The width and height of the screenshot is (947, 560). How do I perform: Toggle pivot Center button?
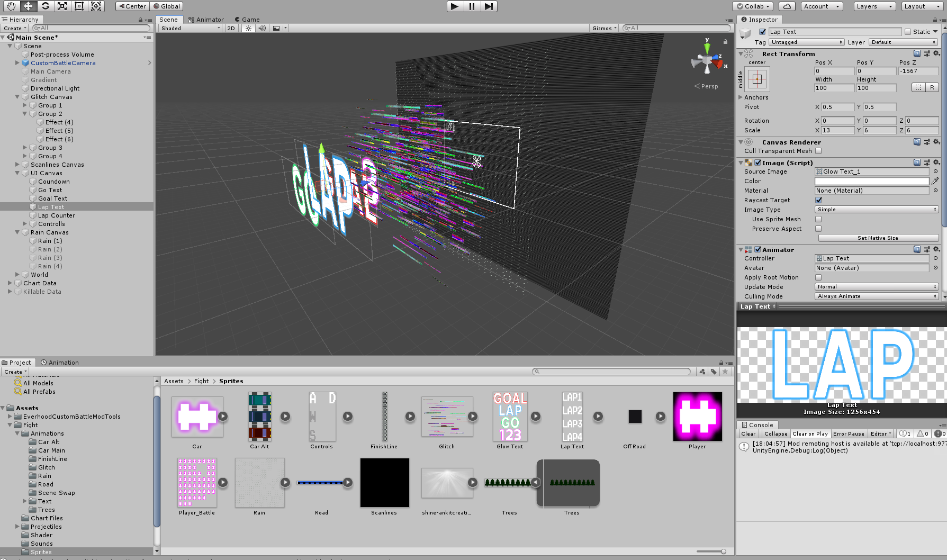132,6
